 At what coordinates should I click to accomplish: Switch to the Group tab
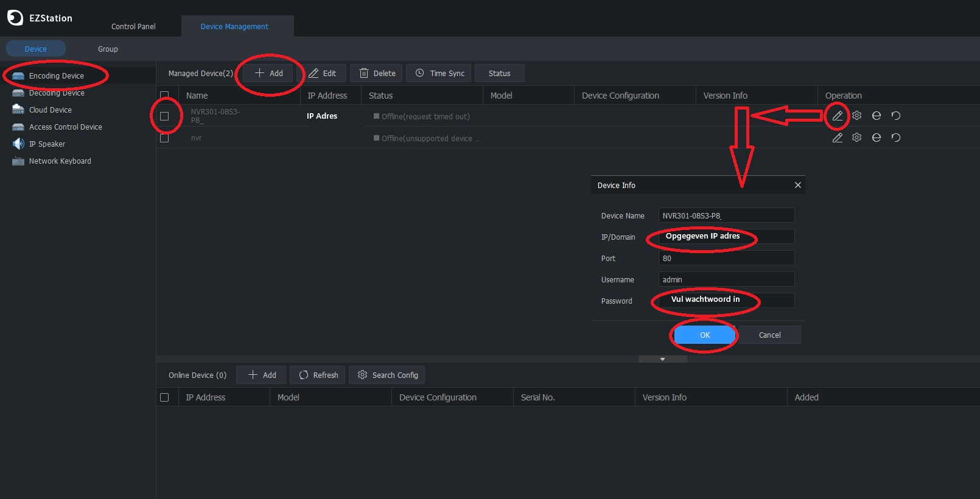(x=108, y=49)
